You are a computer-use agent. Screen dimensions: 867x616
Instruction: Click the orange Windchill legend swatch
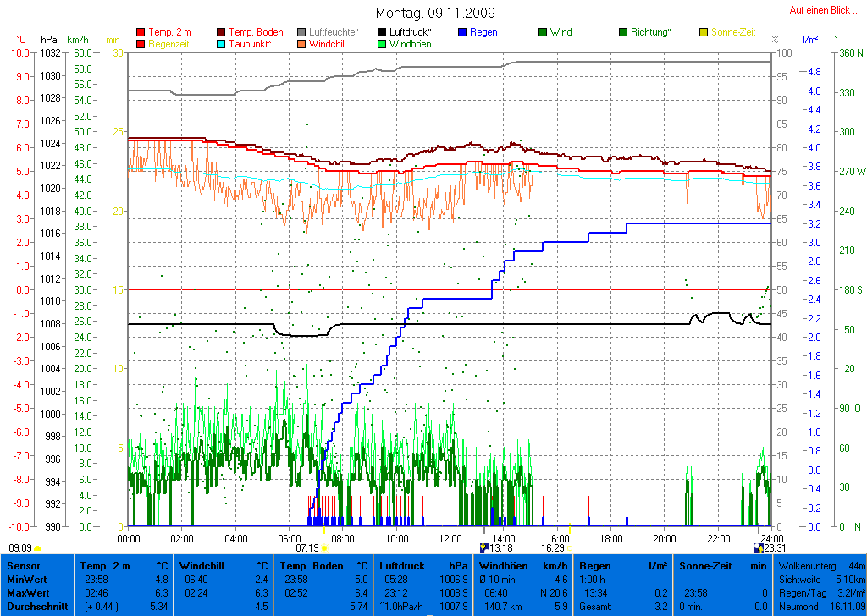302,43
